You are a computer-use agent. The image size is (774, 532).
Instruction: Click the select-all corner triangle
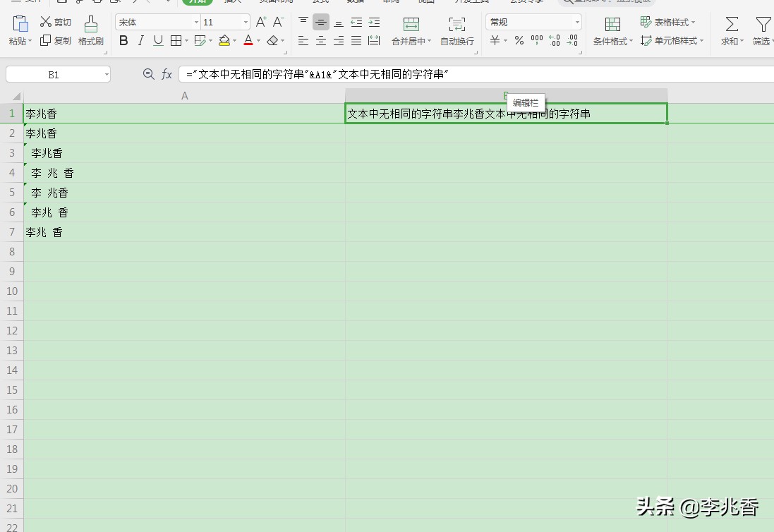coord(16,96)
